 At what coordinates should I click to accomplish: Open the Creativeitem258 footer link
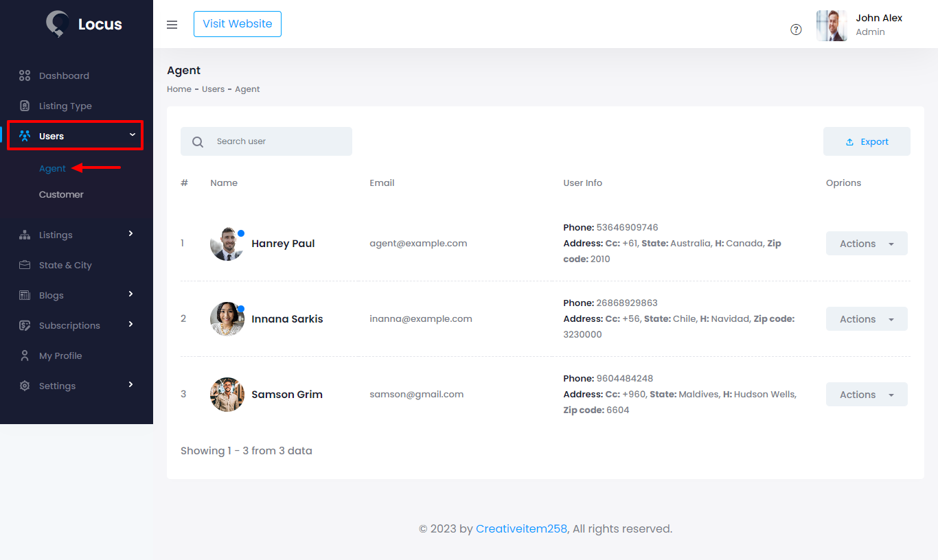click(x=521, y=528)
